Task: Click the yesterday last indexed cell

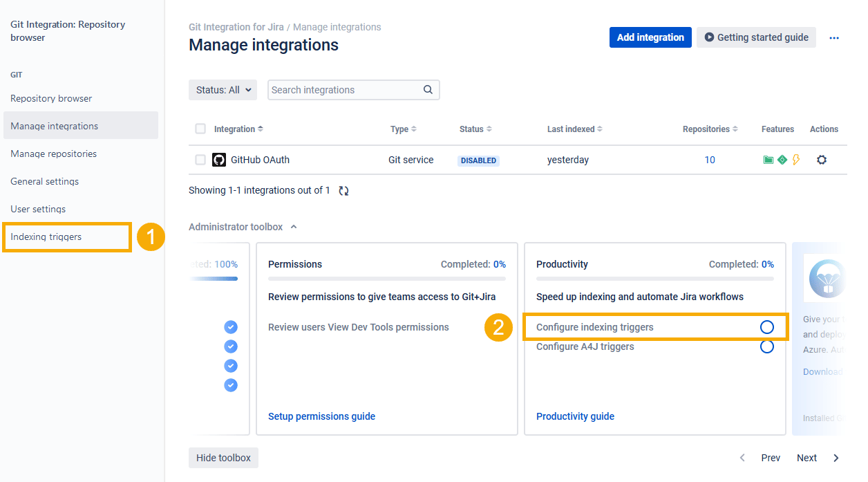Action: point(568,160)
